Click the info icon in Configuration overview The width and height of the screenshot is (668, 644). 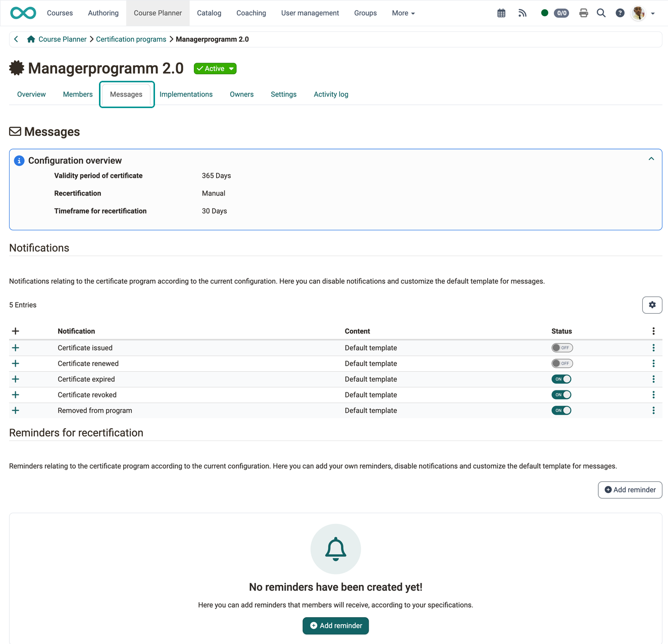19,161
